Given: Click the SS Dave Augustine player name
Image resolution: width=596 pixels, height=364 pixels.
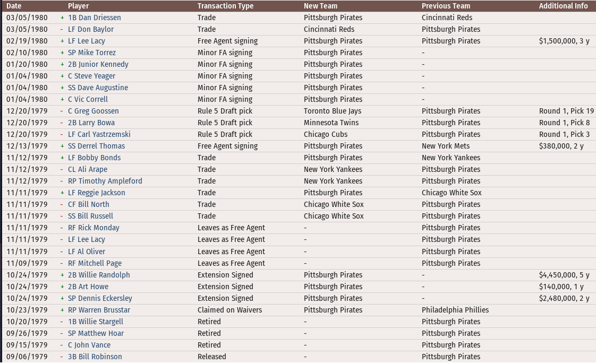Looking at the screenshot, I should coord(98,88).
